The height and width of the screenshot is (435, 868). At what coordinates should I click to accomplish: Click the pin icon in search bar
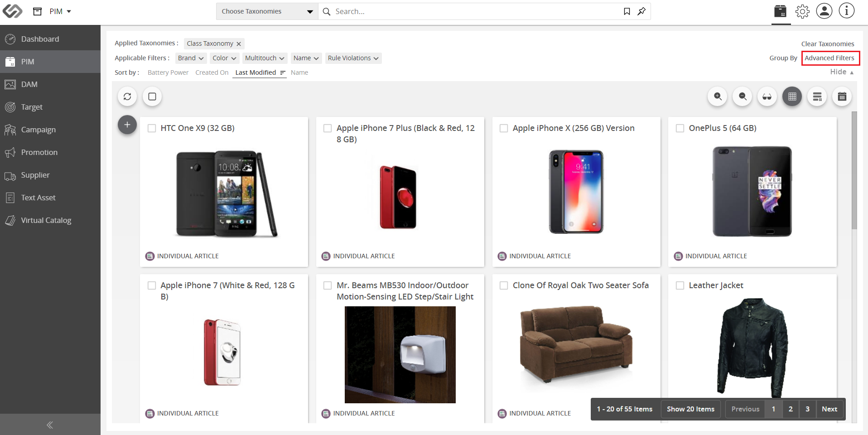click(x=641, y=11)
